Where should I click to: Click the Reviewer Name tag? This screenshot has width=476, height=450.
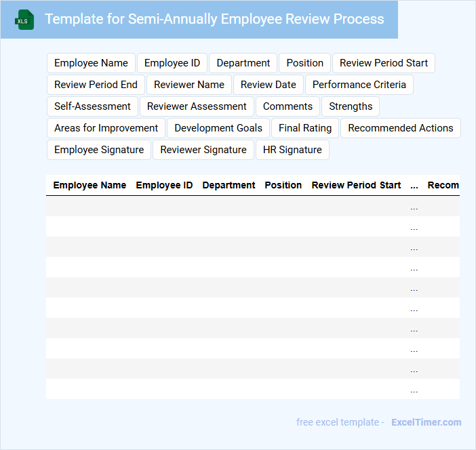pyautogui.click(x=189, y=85)
